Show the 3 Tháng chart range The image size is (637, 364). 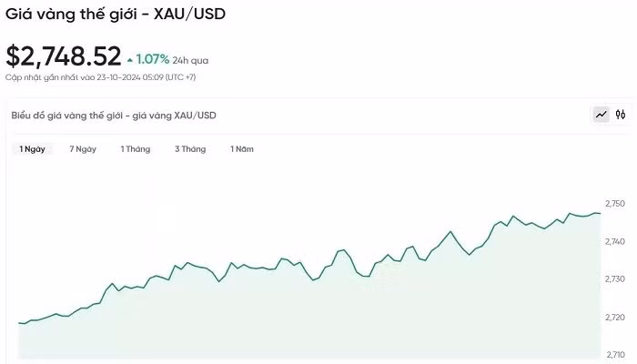(190, 148)
